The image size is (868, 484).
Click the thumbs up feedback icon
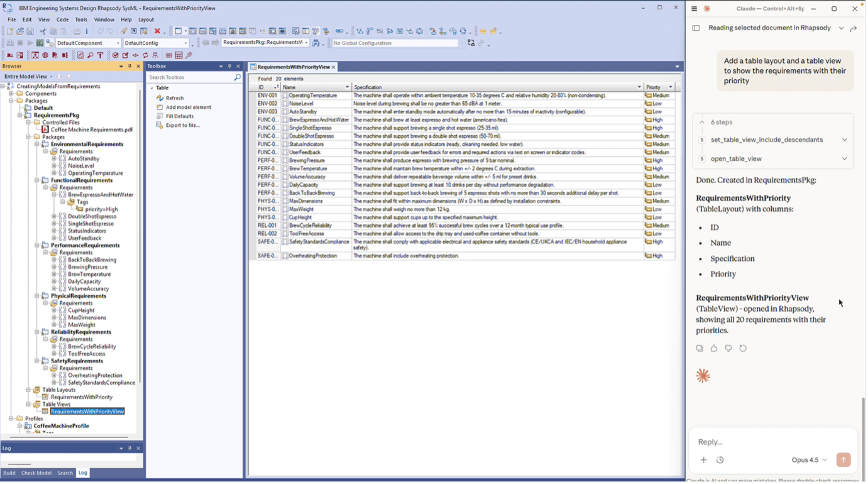[x=714, y=348]
